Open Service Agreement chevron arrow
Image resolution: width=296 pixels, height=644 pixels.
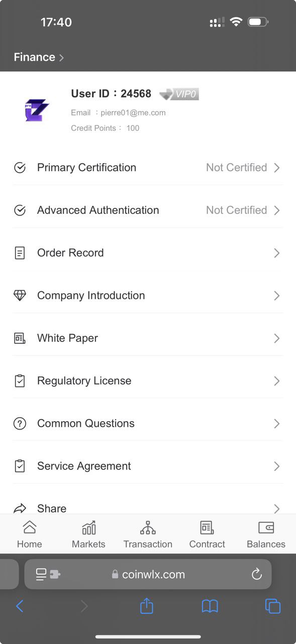point(277,466)
